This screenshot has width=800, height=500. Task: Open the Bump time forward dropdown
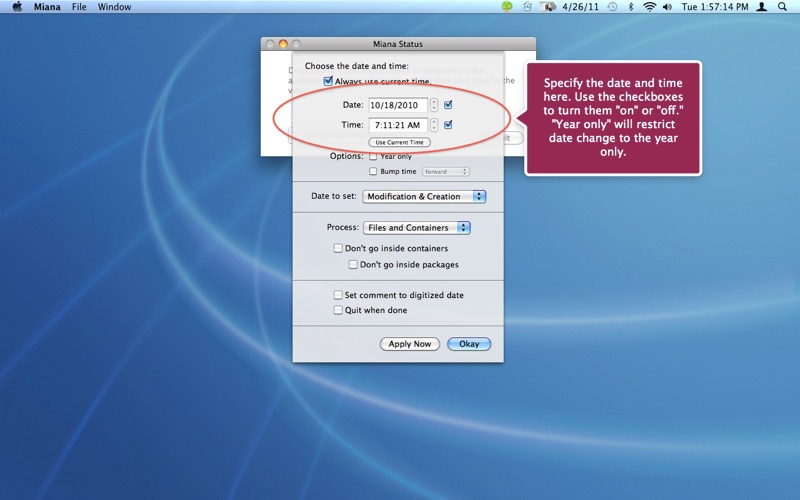pyautogui.click(x=445, y=172)
